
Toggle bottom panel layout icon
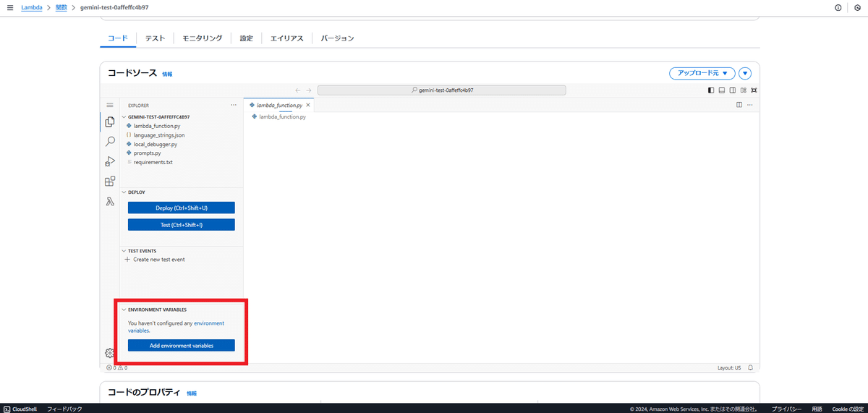tap(722, 90)
